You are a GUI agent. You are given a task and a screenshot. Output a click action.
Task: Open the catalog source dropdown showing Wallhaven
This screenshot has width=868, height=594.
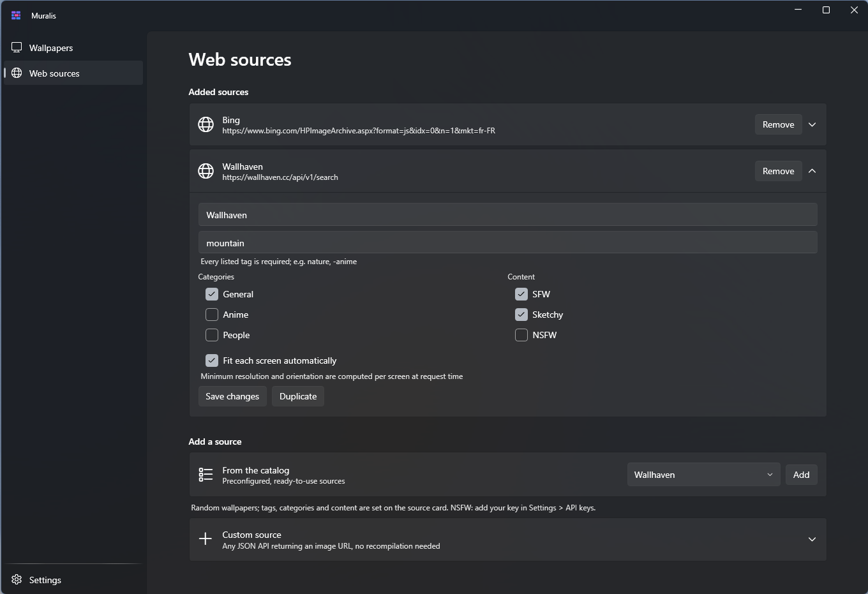703,475
